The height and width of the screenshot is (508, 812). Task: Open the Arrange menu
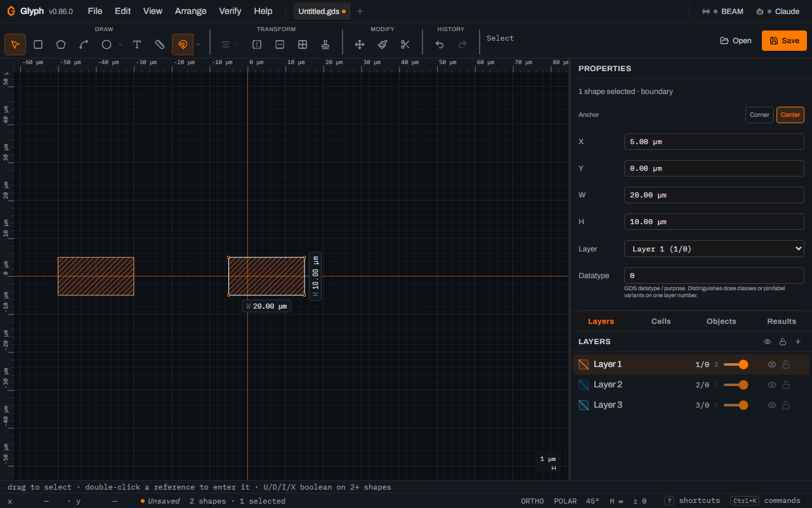point(191,11)
